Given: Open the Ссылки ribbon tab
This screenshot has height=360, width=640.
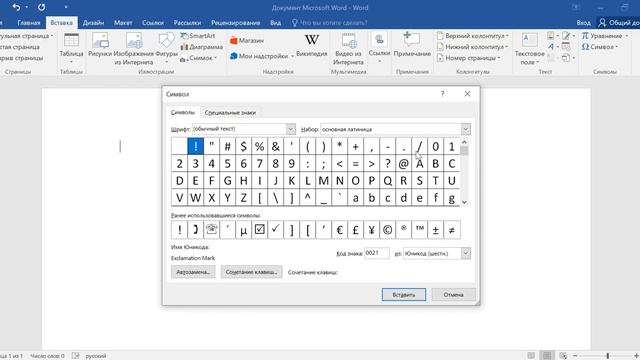Looking at the screenshot, I should (153, 23).
